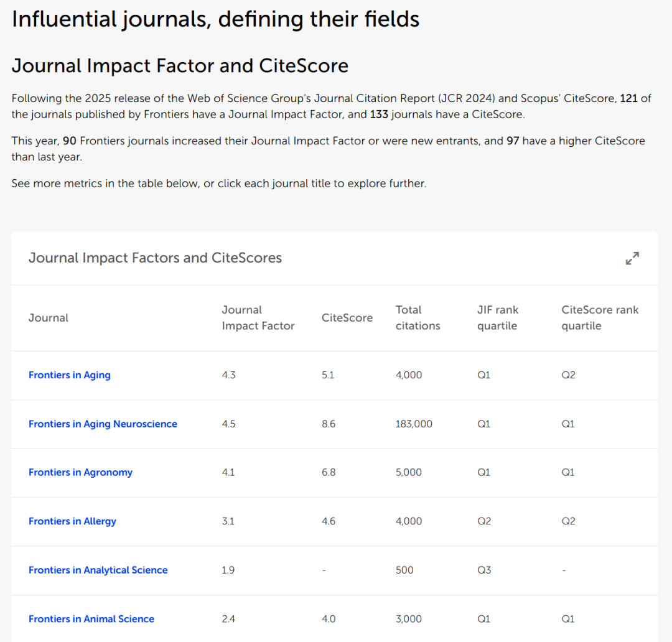This screenshot has width=672, height=642.
Task: Select the CiteScore column header
Action: point(347,318)
